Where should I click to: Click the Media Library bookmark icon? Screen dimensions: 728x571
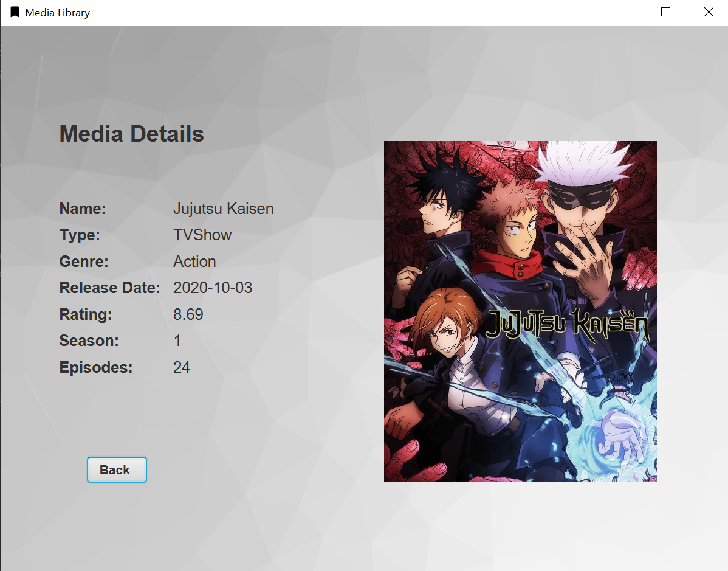tap(15, 12)
